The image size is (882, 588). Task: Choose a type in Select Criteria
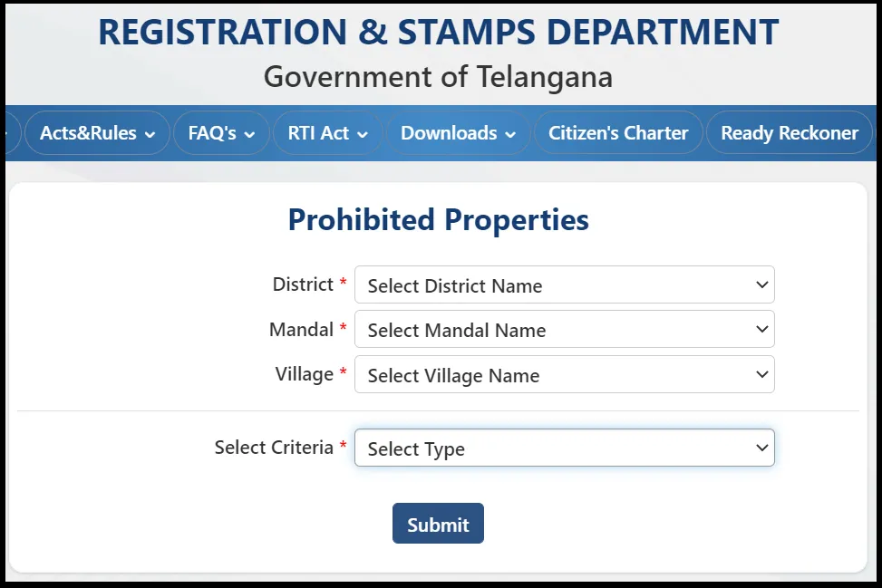click(x=564, y=448)
